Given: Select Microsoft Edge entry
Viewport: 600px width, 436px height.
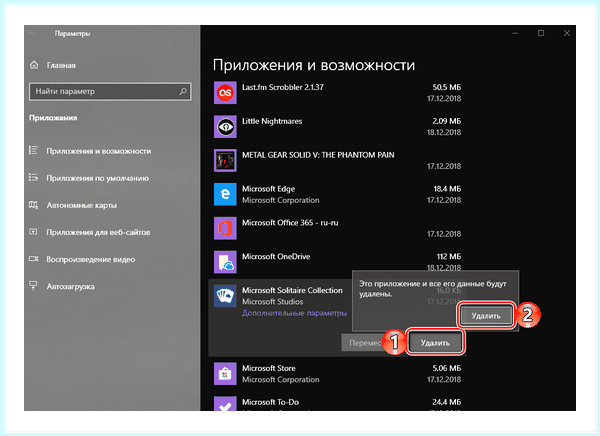Looking at the screenshot, I should [269, 189].
